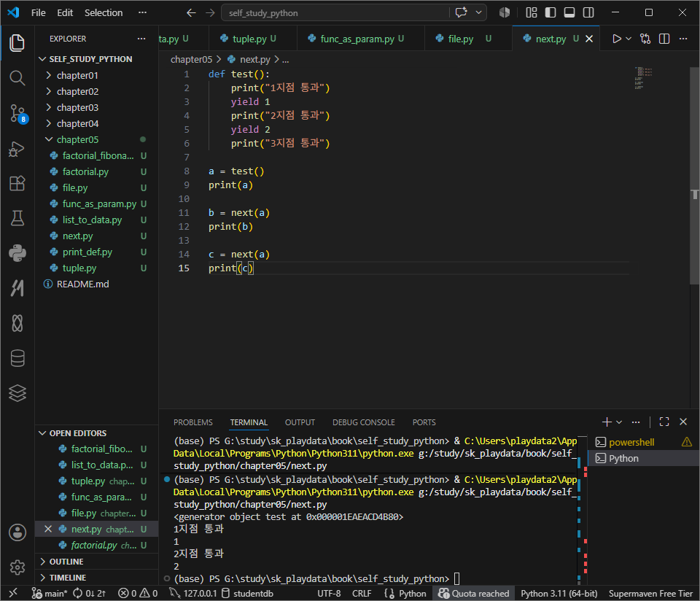Switch to file.py editor tab
The width and height of the screenshot is (700, 601).
468,39
